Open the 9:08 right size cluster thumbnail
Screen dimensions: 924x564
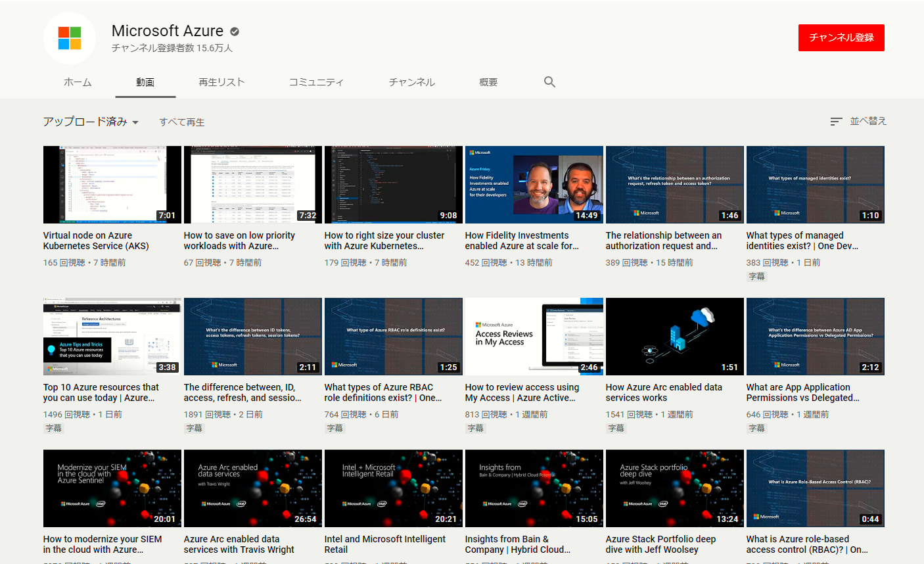point(394,185)
